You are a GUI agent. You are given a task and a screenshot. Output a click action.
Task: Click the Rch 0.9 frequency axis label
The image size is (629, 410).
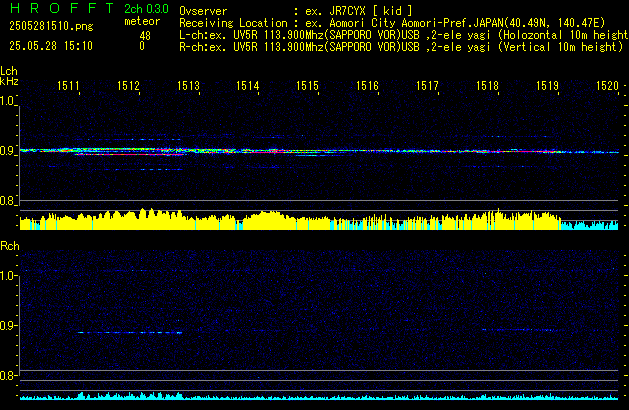[x=7, y=326]
